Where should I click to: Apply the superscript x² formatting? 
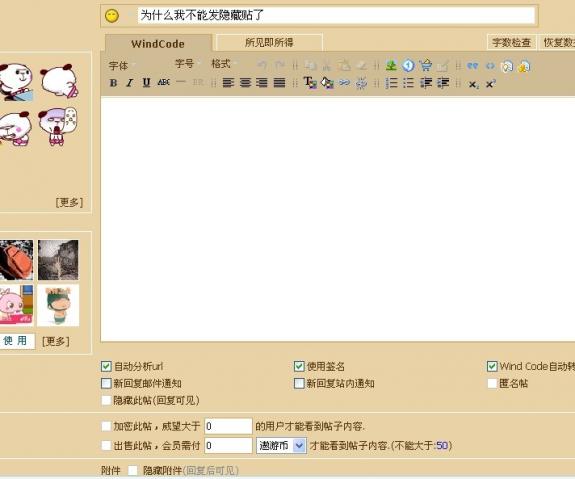coord(491,84)
